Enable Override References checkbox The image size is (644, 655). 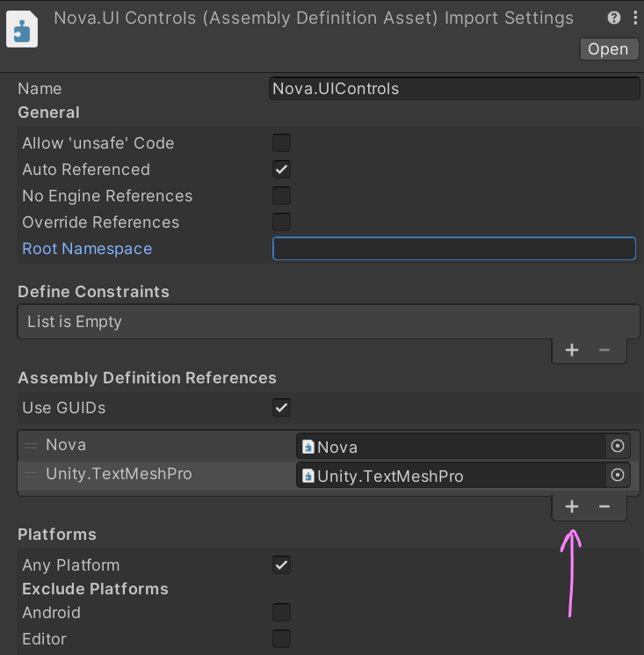pyautogui.click(x=281, y=222)
